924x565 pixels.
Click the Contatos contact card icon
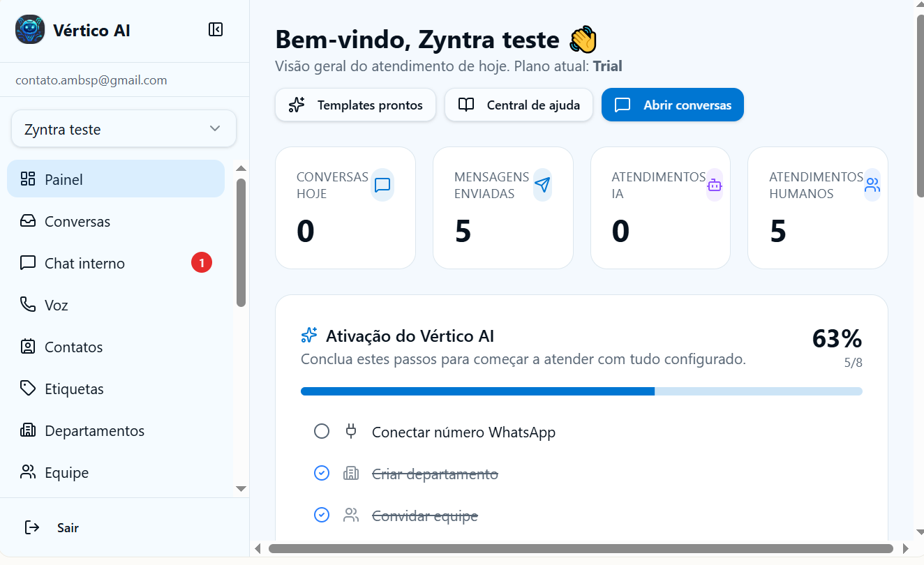point(28,347)
